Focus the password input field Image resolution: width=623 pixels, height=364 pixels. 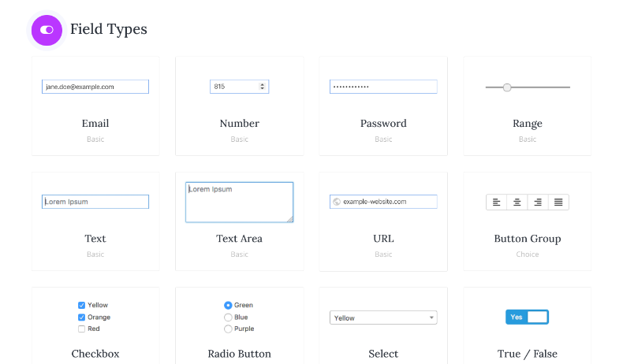383,87
